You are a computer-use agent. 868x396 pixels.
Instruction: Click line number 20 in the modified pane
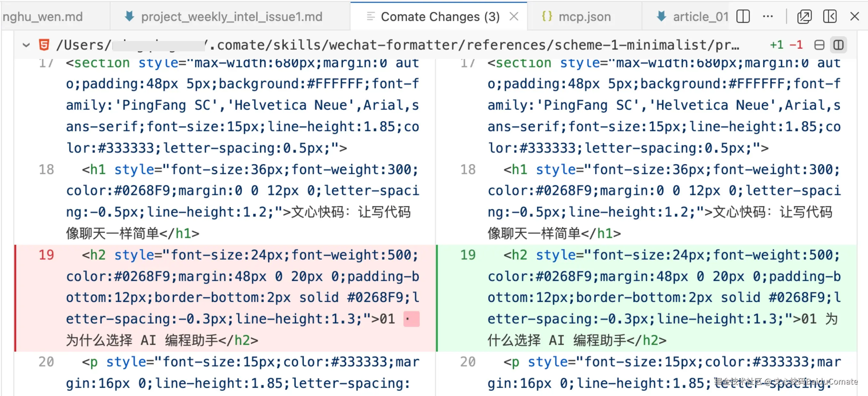(468, 362)
